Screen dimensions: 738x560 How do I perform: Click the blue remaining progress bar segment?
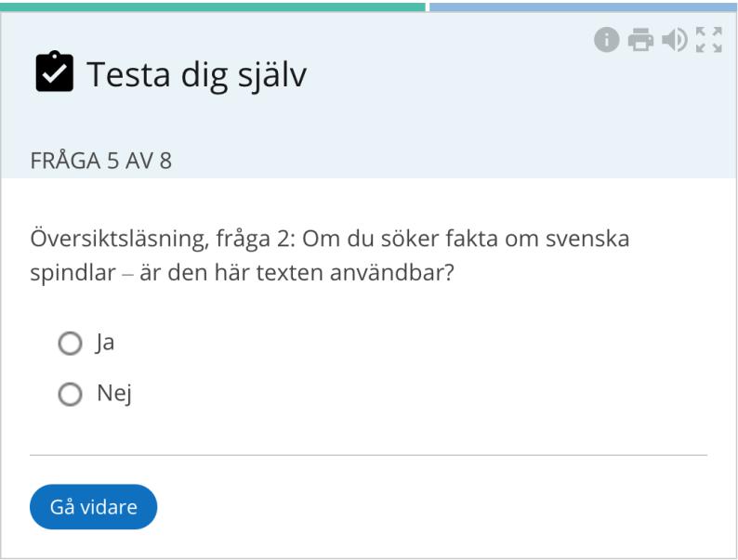point(584,7)
